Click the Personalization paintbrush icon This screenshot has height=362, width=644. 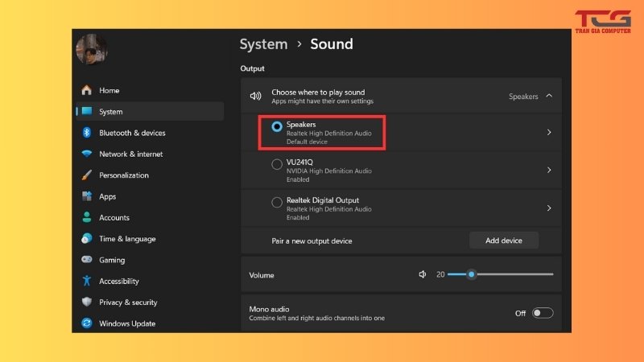tap(87, 175)
